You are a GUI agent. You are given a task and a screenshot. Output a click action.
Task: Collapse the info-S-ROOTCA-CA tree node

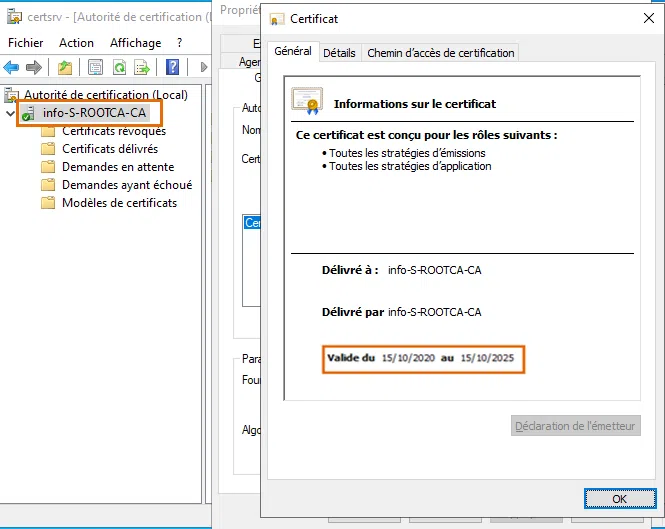(x=11, y=113)
